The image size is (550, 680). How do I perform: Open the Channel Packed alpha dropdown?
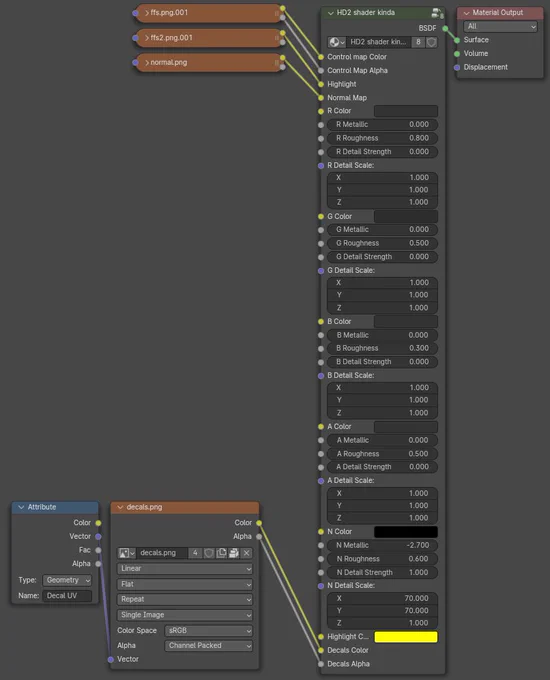pyautogui.click(x=209, y=646)
